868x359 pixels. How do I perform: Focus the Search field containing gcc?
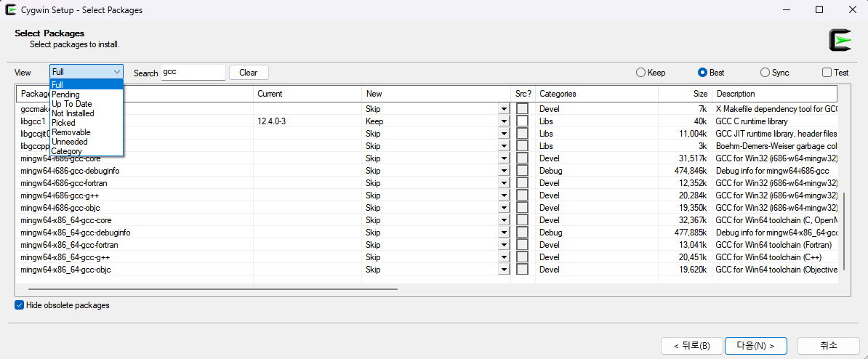(192, 73)
